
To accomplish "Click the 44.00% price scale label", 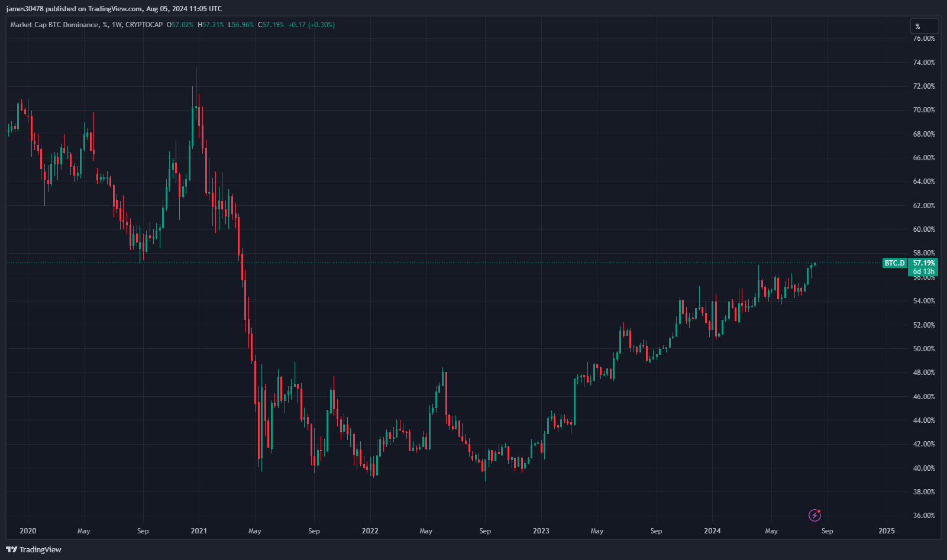I will [924, 420].
